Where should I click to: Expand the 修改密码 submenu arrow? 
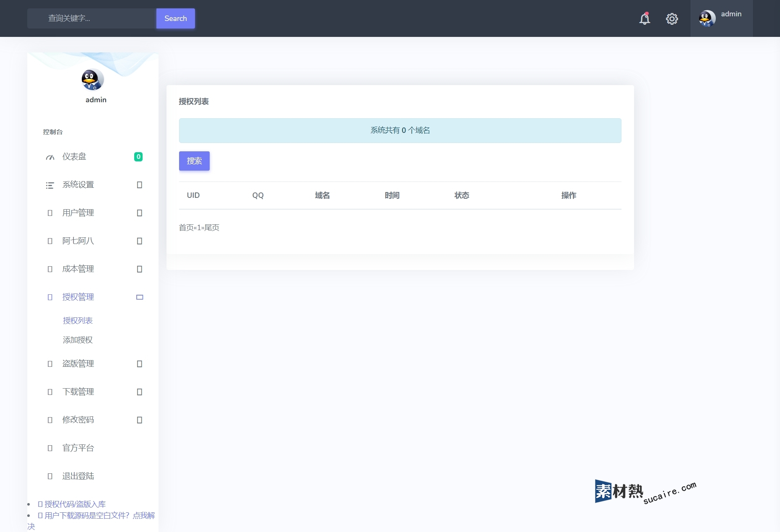[x=140, y=420]
